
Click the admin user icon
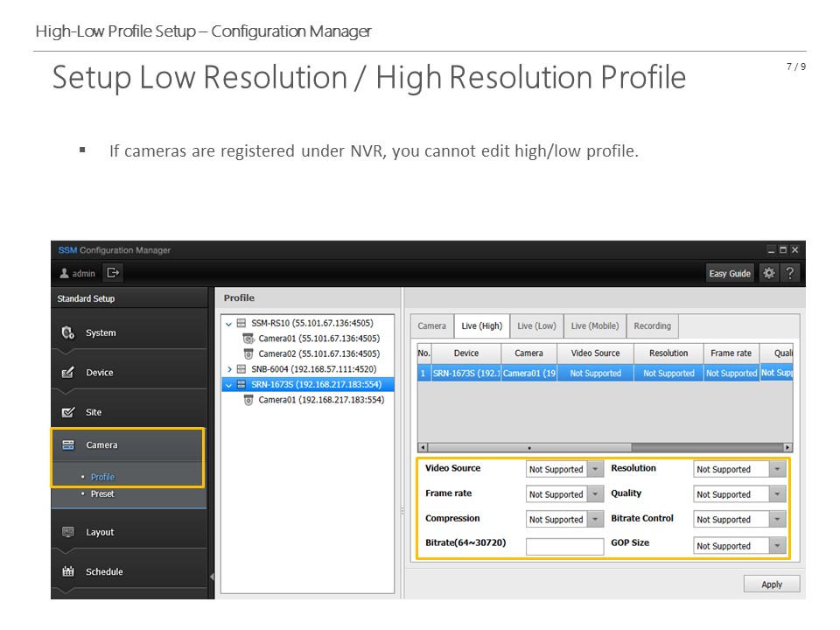[x=64, y=273]
